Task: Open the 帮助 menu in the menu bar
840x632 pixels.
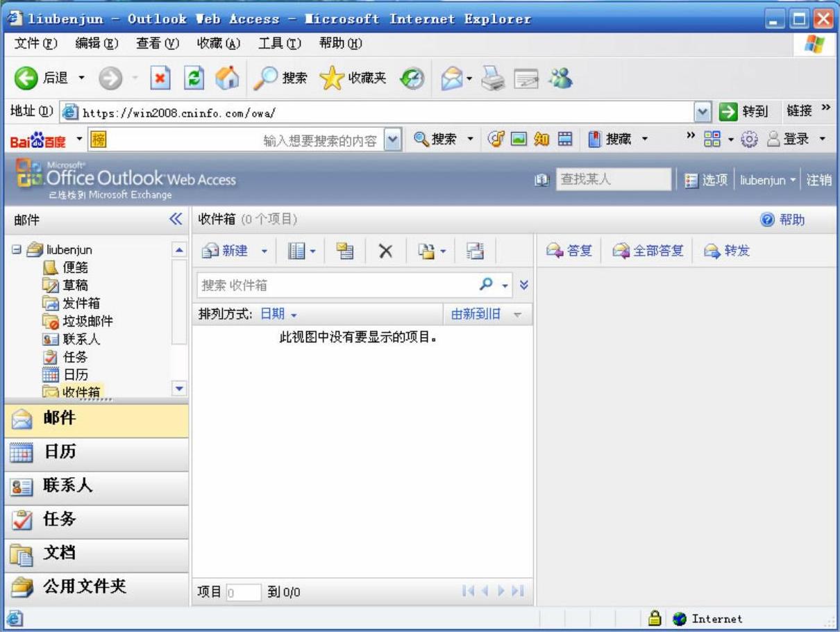Action: tap(342, 43)
